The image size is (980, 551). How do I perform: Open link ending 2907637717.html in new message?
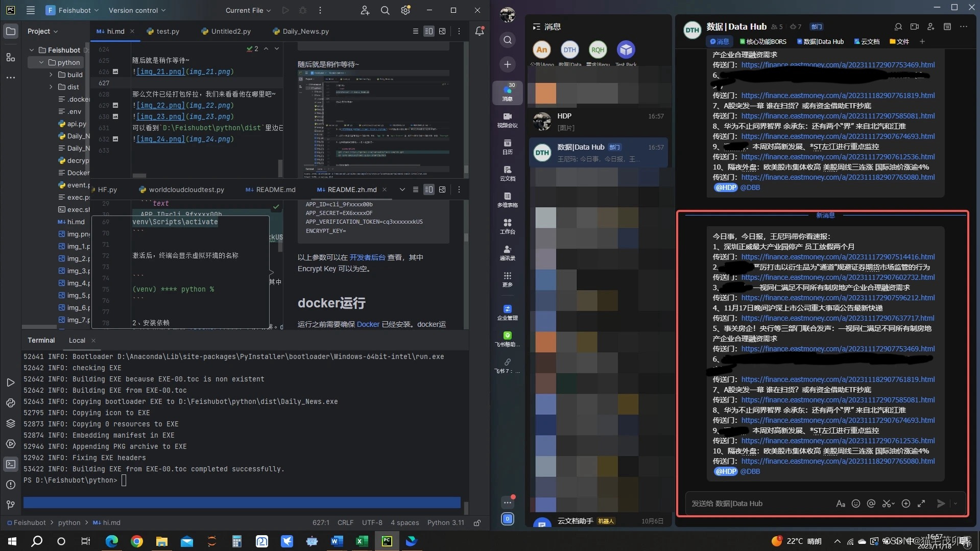[838, 318]
